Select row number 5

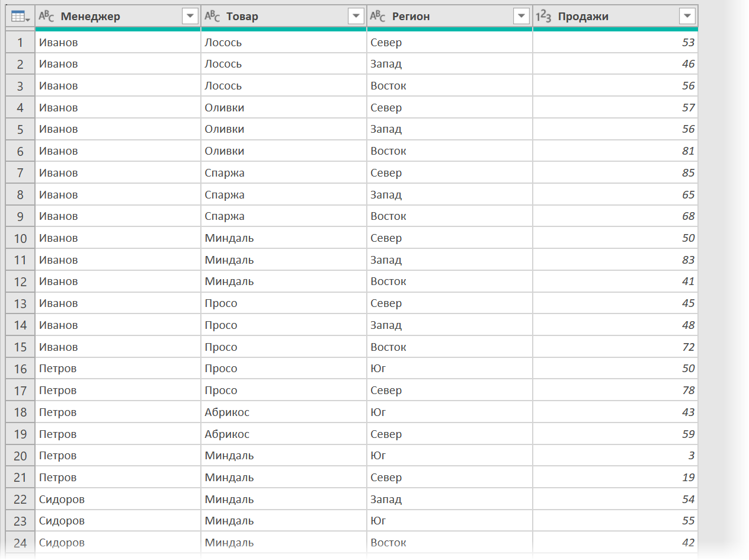(x=21, y=129)
